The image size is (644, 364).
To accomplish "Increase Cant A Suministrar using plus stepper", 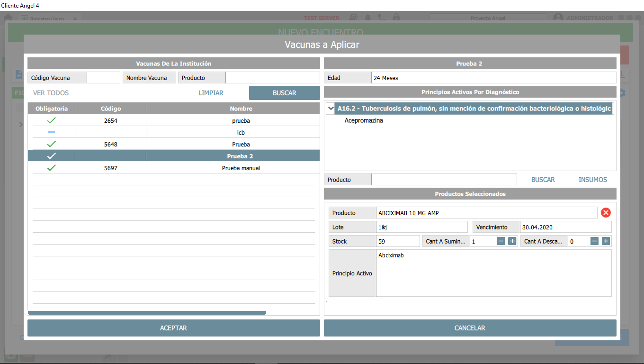I will click(x=512, y=241).
